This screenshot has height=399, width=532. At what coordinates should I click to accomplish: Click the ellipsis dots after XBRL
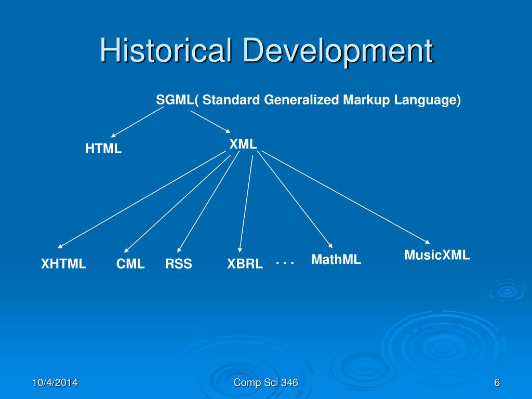click(285, 262)
